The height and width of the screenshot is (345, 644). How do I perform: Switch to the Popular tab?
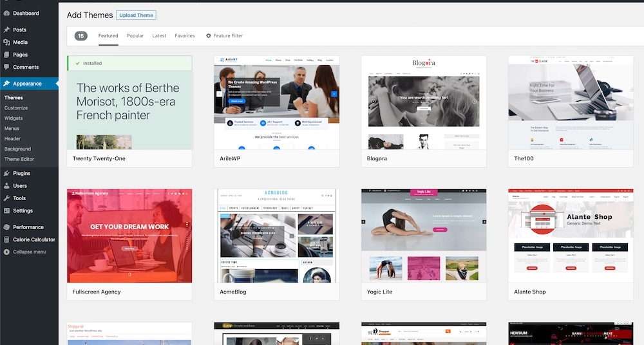click(x=135, y=36)
